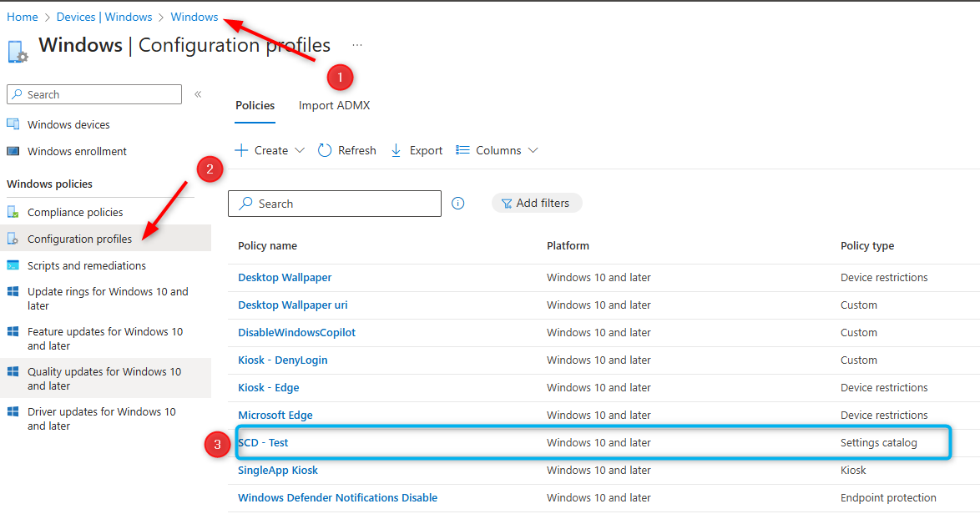Collapse the sidebar with double-chevron icon
The image size is (980, 519).
click(198, 94)
